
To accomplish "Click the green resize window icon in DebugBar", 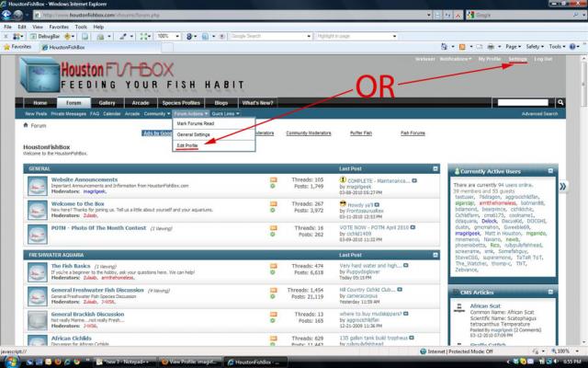I will click(x=143, y=37).
